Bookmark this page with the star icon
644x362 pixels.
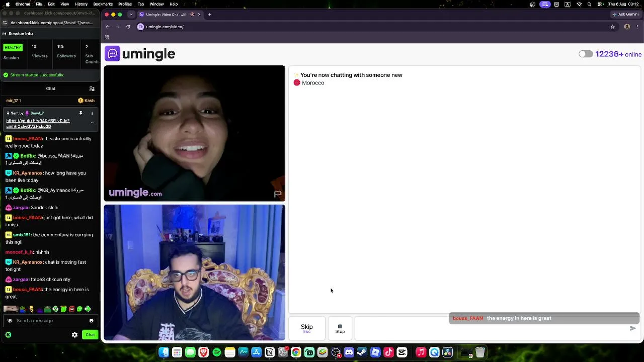tap(612, 27)
